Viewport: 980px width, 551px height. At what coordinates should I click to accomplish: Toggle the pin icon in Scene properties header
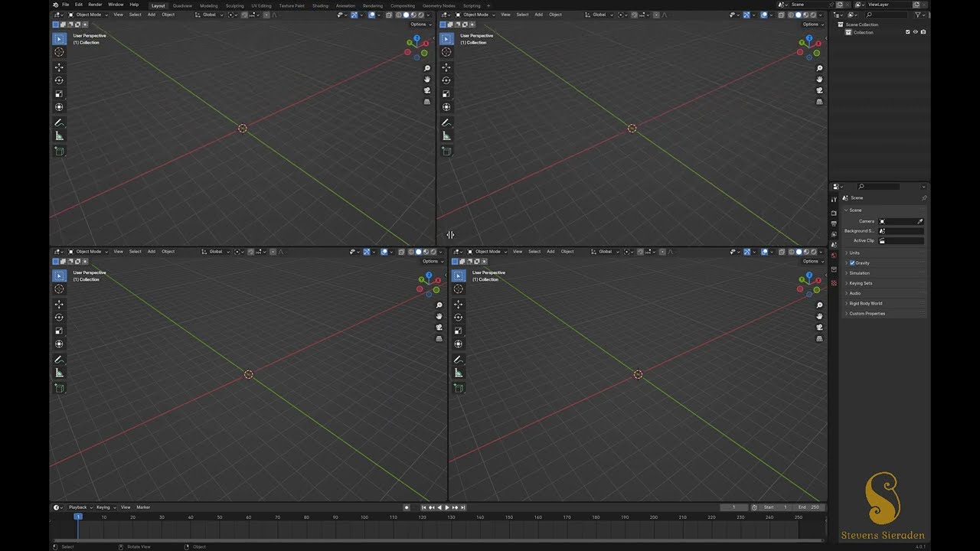click(924, 197)
